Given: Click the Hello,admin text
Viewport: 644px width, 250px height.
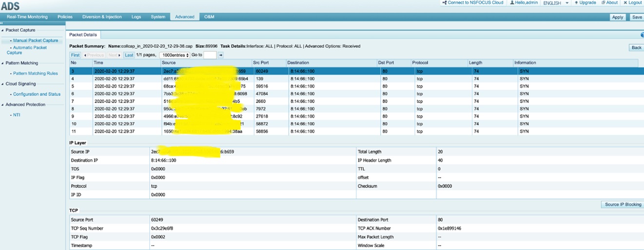Looking at the screenshot, I should (x=527, y=2).
